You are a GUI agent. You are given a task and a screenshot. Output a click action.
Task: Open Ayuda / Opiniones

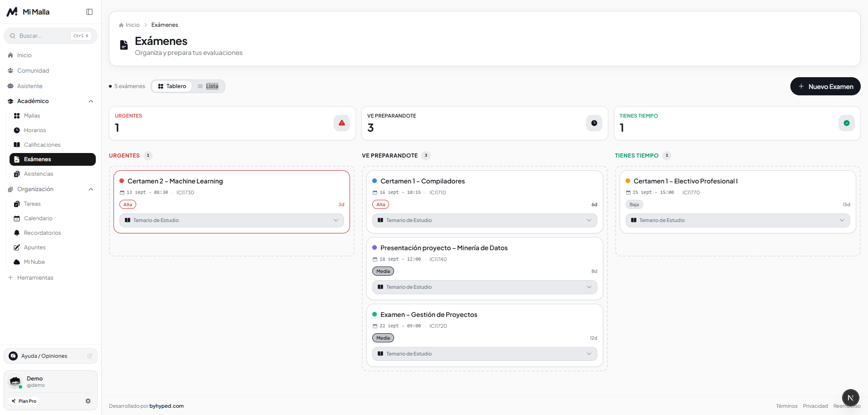50,356
